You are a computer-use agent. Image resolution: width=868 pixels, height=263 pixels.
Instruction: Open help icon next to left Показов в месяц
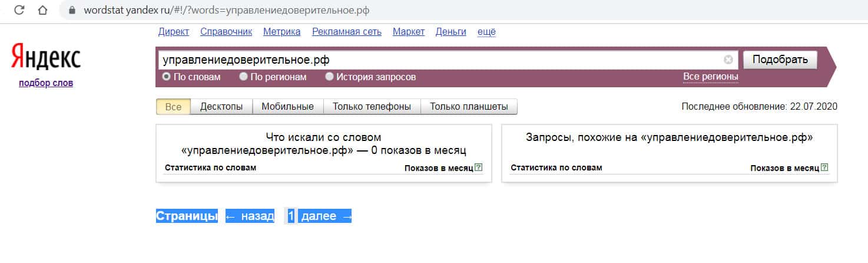coord(479,167)
